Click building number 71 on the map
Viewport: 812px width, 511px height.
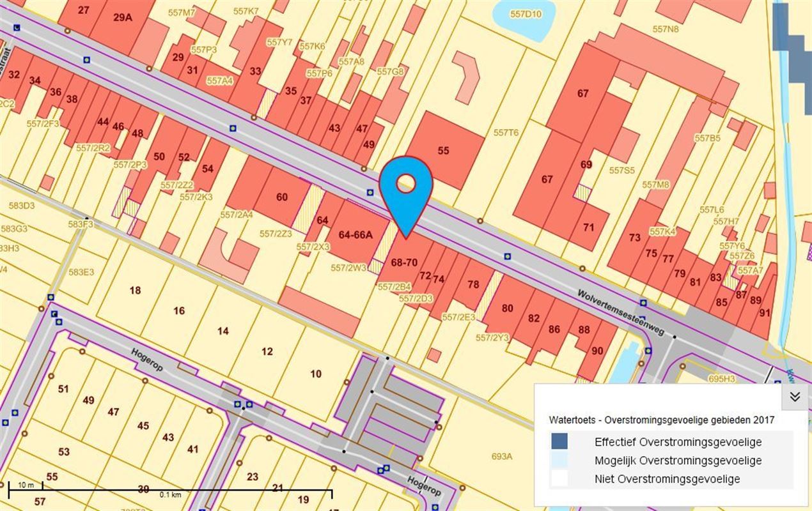coord(588,227)
